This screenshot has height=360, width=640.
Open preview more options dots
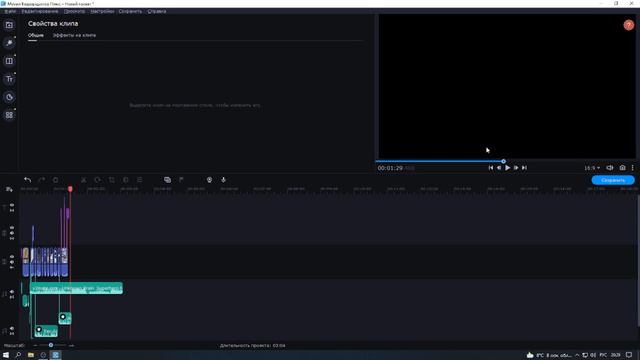coord(633,168)
